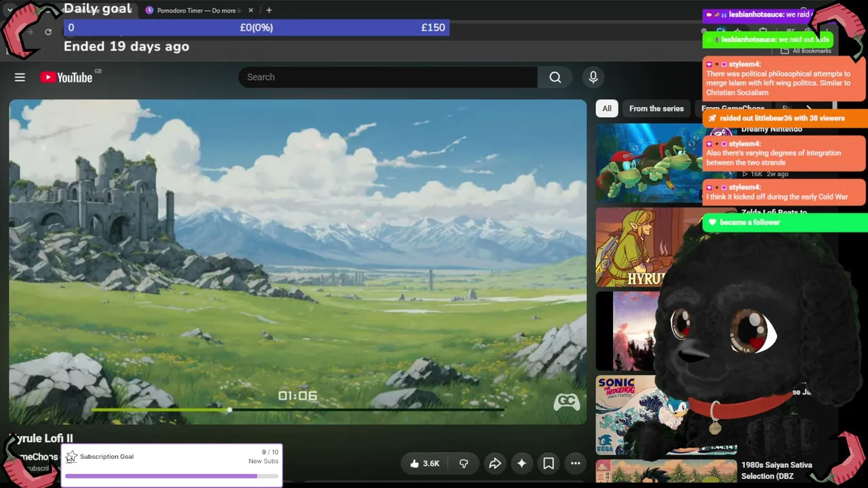868x488 pixels.
Task: Click the Hyrule Lofi II video player
Action: [298, 262]
